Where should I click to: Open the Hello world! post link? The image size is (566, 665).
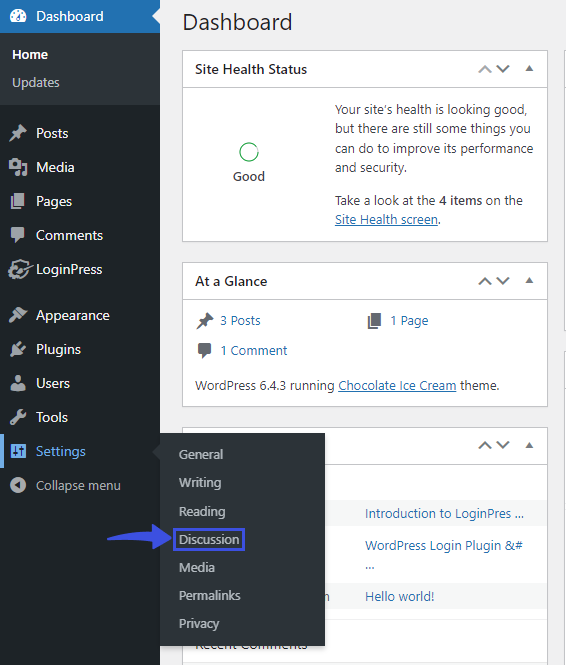[x=399, y=596]
